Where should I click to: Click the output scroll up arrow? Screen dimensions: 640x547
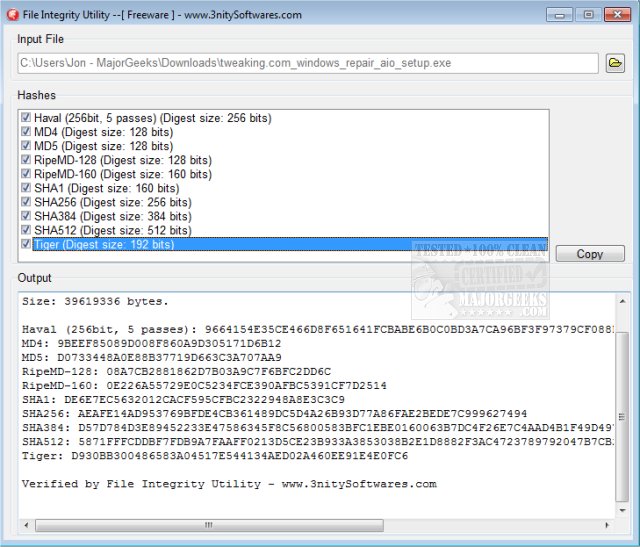pyautogui.click(x=622, y=302)
